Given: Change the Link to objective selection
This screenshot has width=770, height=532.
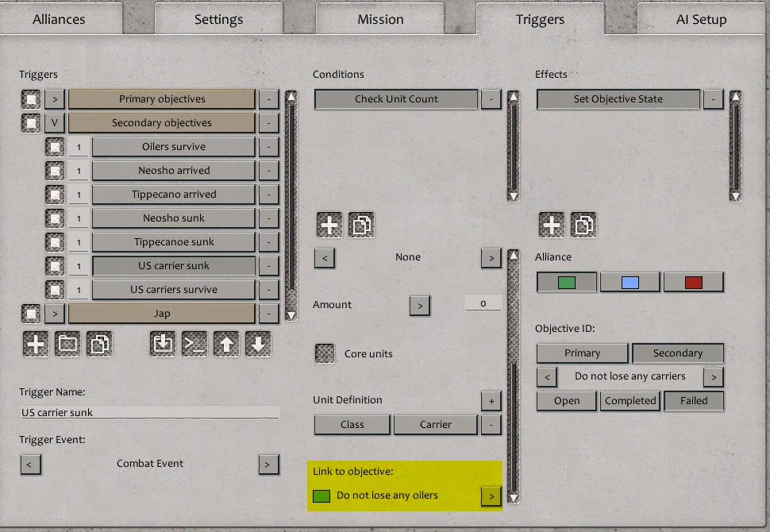Looking at the screenshot, I should click(x=491, y=496).
